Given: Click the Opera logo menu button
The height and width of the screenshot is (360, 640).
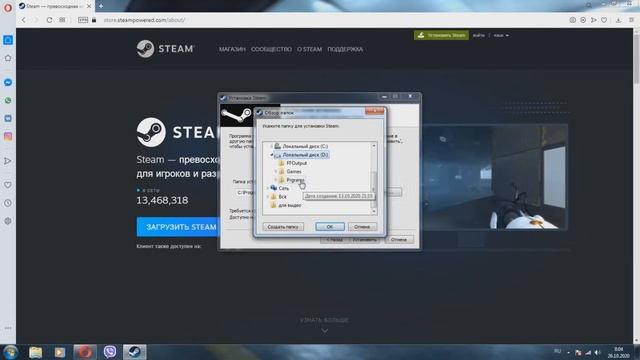Looking at the screenshot, I should 8,8.
